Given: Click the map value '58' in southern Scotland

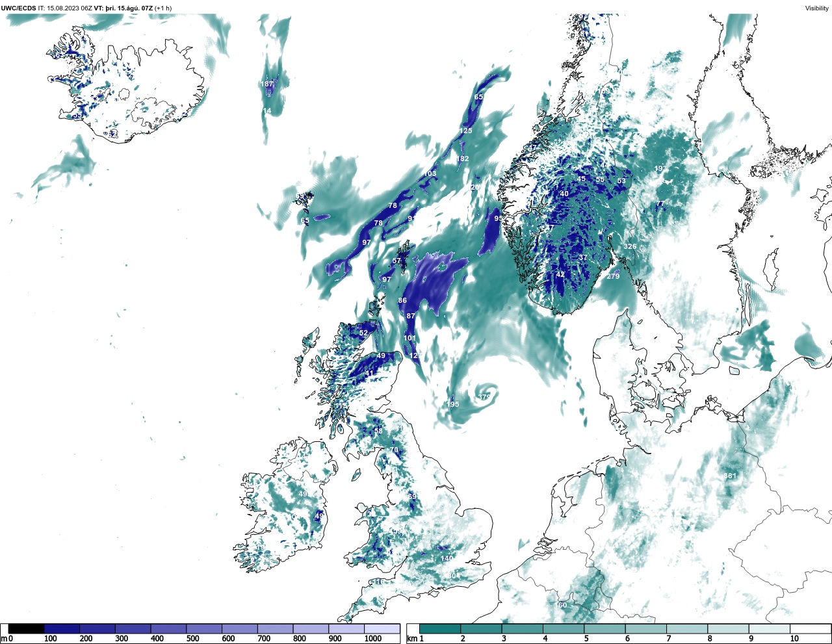Looking at the screenshot, I should (378, 431).
